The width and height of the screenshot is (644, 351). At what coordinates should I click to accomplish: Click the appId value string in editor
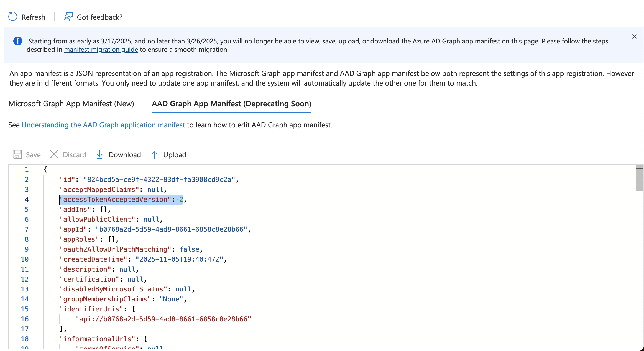click(171, 229)
